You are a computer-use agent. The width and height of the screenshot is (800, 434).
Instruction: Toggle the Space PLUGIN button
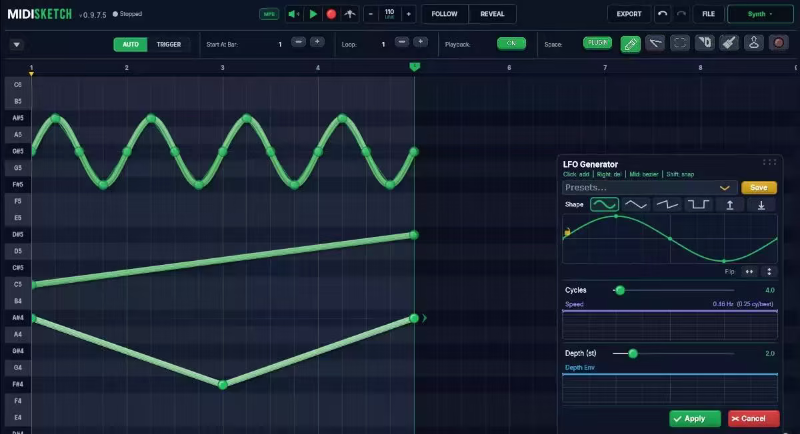tap(597, 43)
